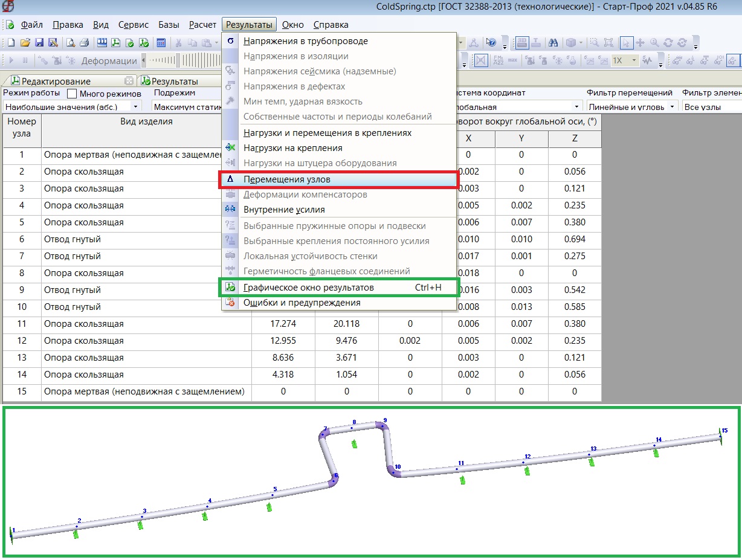Click the Save floppy disk icon
The width and height of the screenshot is (742, 560).
point(39,43)
